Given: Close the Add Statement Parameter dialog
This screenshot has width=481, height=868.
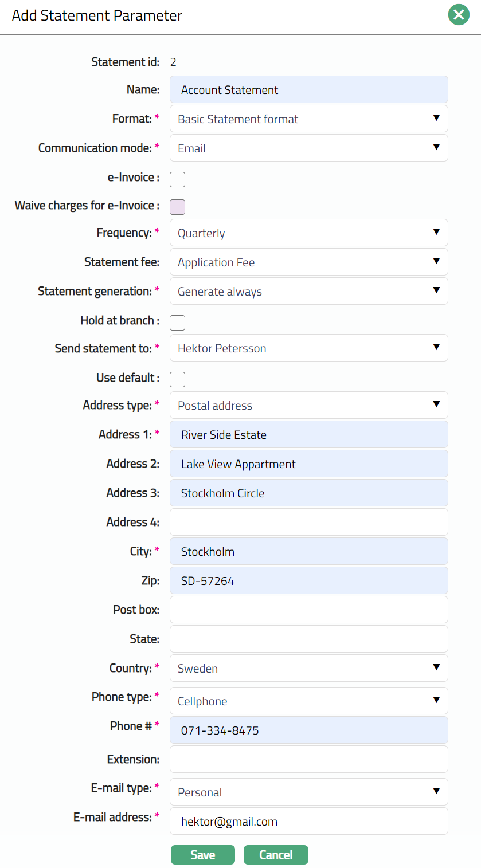Looking at the screenshot, I should tap(459, 15).
